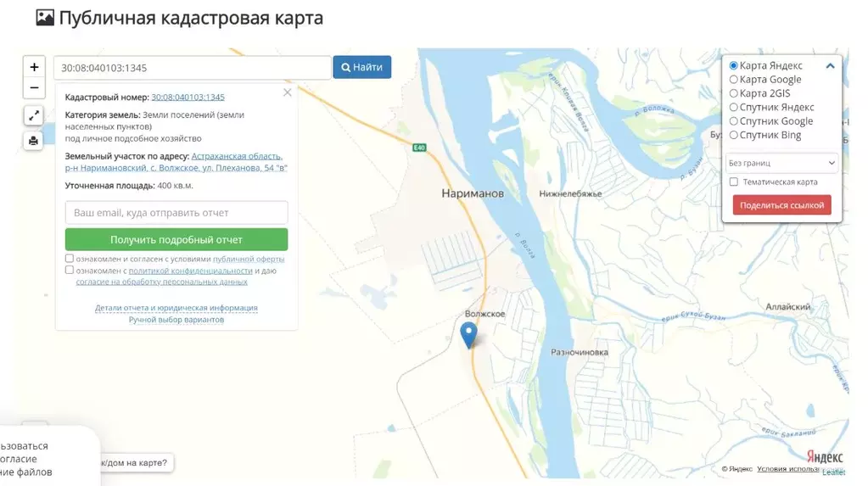Select Карта Google radio option
This screenshot has width=868, height=486.
(x=733, y=80)
